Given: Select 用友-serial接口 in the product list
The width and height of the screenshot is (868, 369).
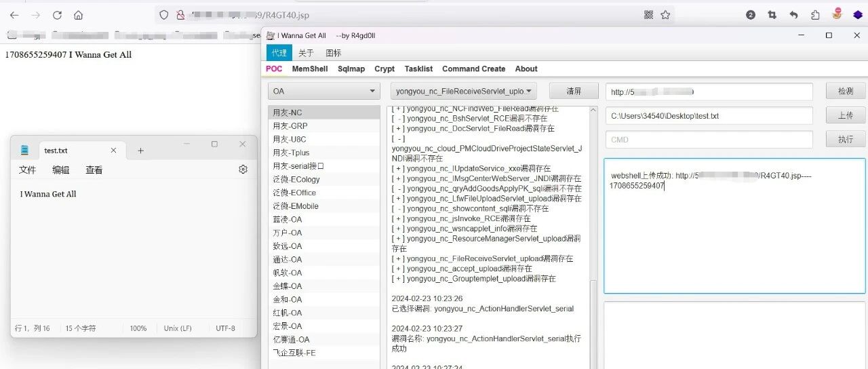Looking at the screenshot, I should point(324,166).
